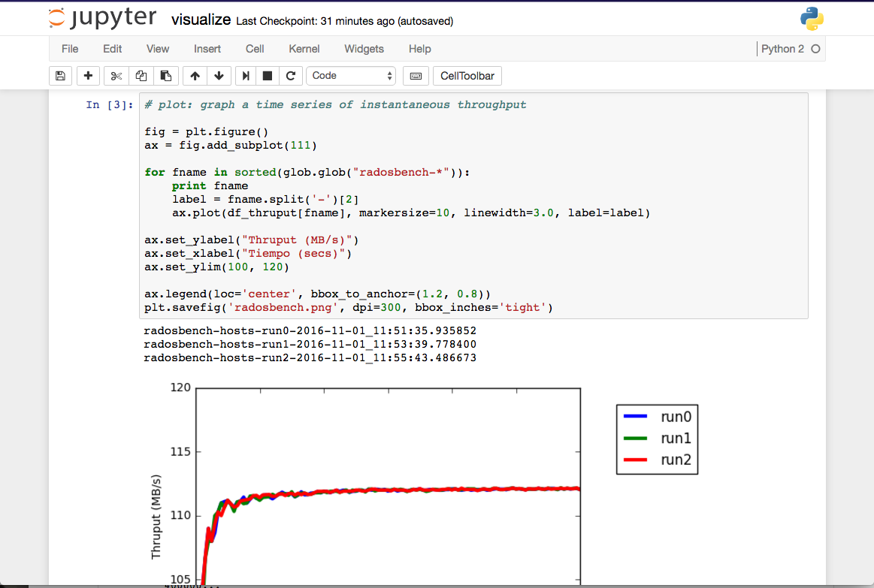Image resolution: width=874 pixels, height=588 pixels.
Task: Click code line 'ax.set_ylabel'
Action: (252, 240)
